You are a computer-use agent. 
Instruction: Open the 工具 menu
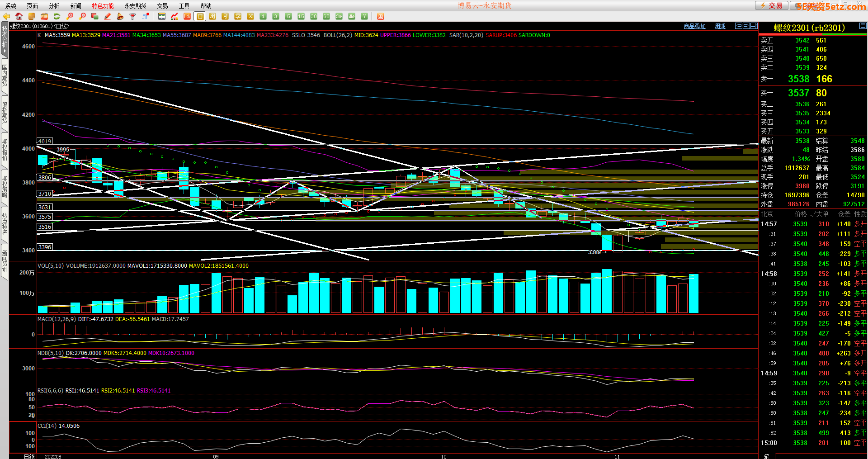(x=184, y=6)
